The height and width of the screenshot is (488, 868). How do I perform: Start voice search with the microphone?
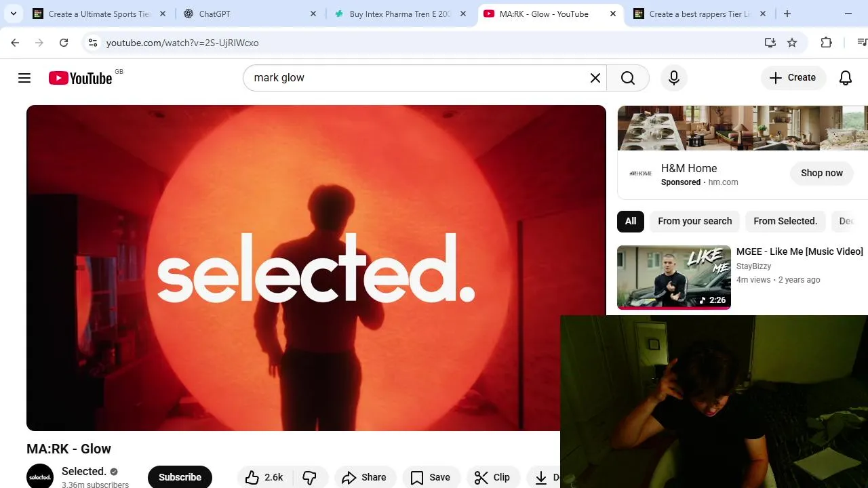[x=674, y=78]
